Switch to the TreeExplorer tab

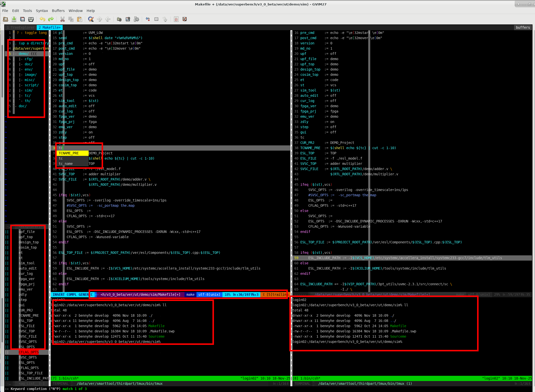pos(21,27)
